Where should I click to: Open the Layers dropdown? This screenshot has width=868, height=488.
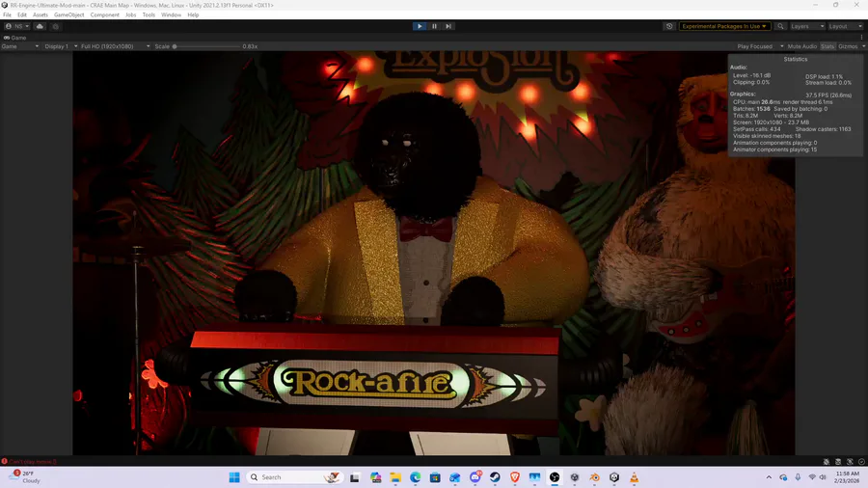(x=807, y=26)
